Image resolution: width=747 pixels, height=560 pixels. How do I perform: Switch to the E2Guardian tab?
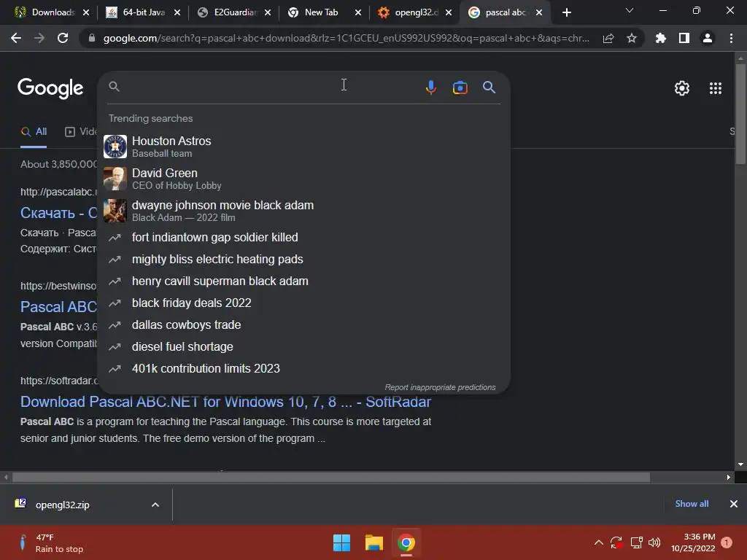[236, 12]
